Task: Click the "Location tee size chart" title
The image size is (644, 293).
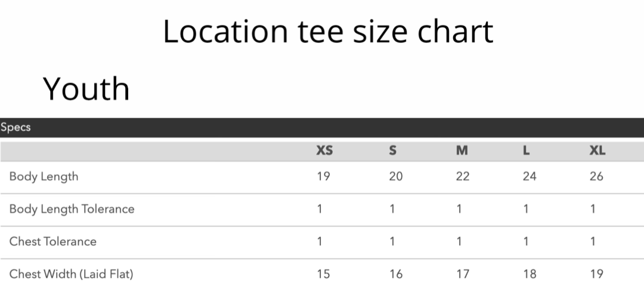Action: point(328,32)
